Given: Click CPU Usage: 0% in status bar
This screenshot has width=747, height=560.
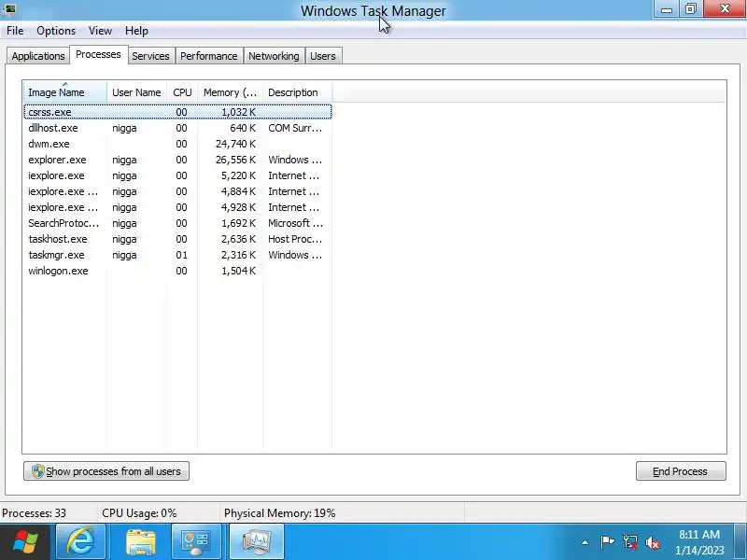Looking at the screenshot, I should pyautogui.click(x=139, y=513).
